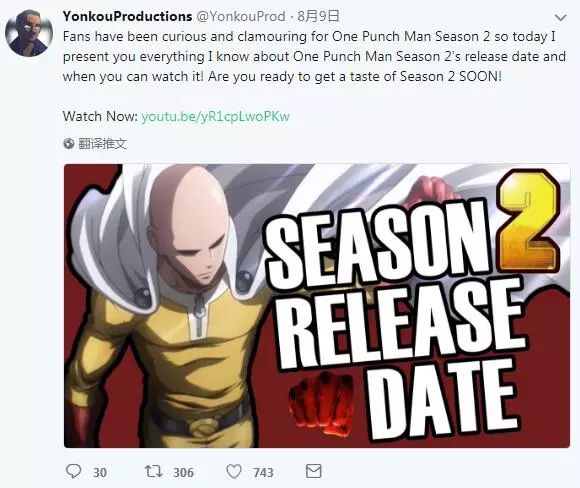580x488 pixels.
Task: Share via the envelope message icon
Action: [314, 471]
